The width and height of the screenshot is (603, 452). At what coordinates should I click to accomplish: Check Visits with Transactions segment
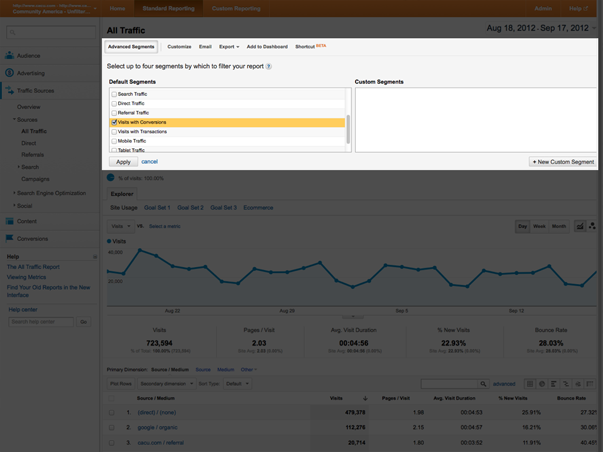(114, 132)
